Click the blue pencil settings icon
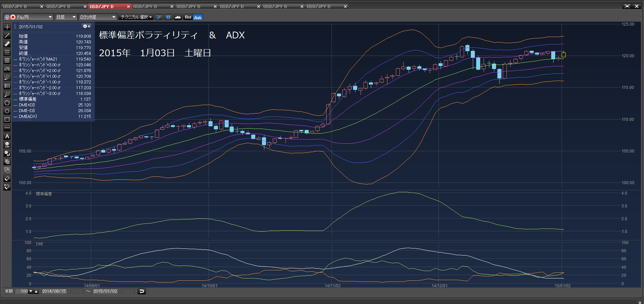 (x=159, y=17)
